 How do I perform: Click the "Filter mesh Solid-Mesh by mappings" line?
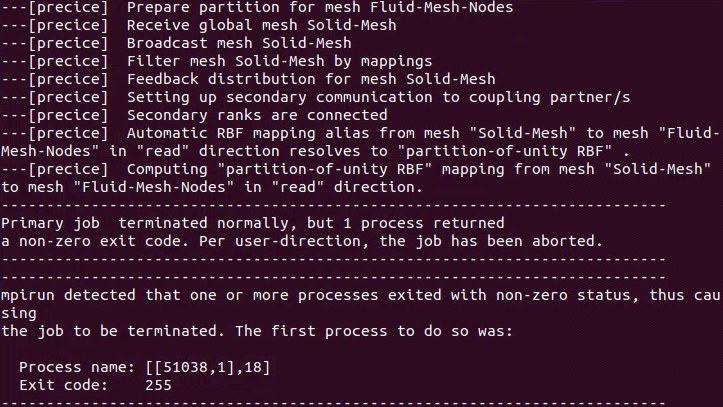click(280, 61)
